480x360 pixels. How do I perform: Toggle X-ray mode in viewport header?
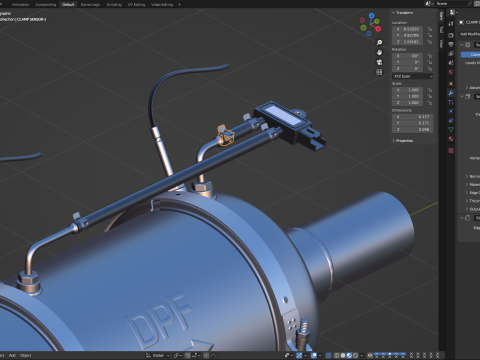click(329, 355)
